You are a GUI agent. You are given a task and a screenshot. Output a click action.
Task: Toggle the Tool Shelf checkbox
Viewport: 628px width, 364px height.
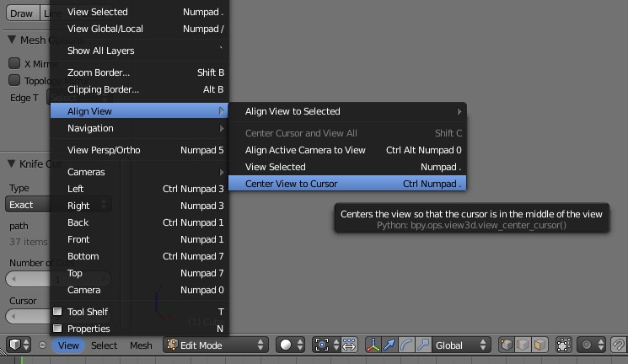(57, 311)
